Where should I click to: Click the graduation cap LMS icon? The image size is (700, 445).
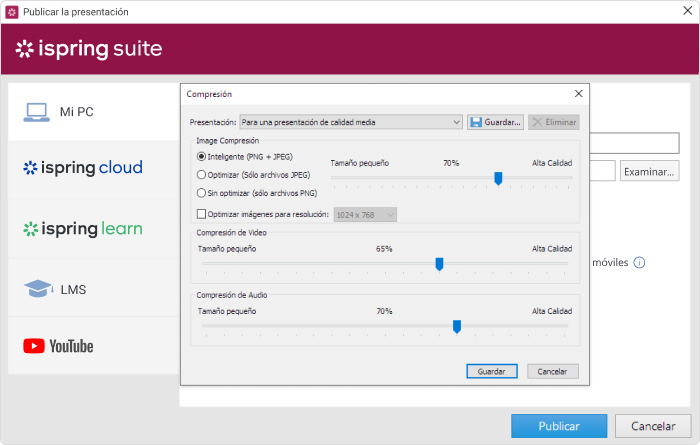click(38, 289)
